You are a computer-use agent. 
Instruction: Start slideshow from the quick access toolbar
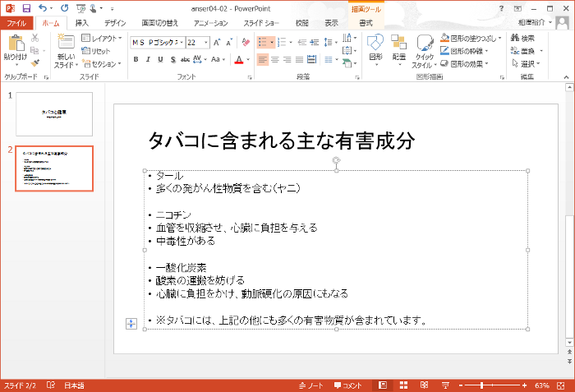pyautogui.click(x=81, y=8)
